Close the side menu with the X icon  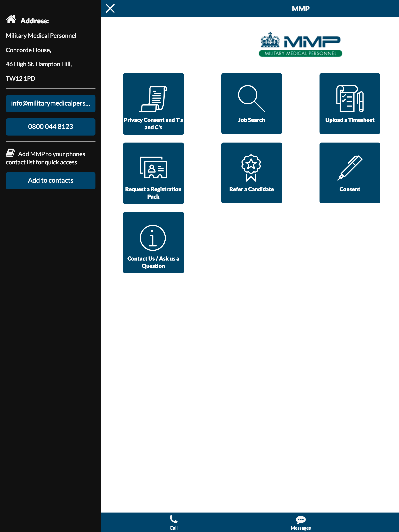[110, 8]
